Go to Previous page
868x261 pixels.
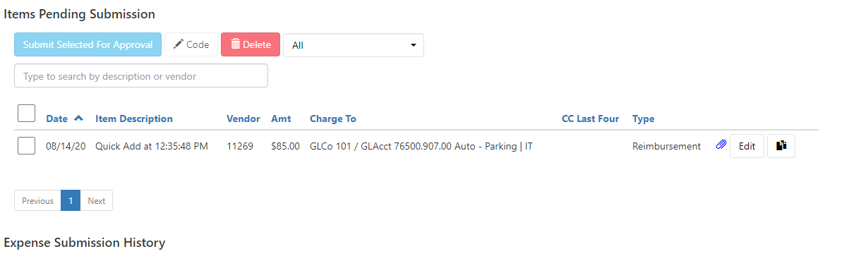[x=37, y=200]
